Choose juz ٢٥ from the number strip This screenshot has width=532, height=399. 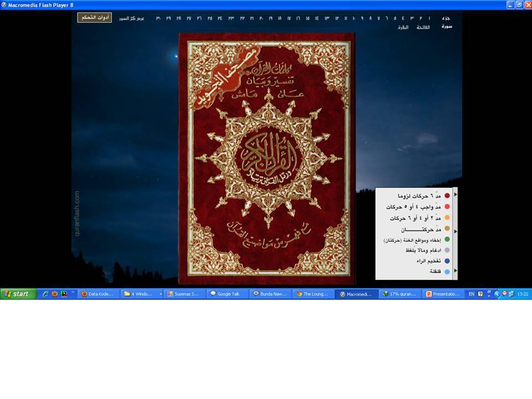210,18
